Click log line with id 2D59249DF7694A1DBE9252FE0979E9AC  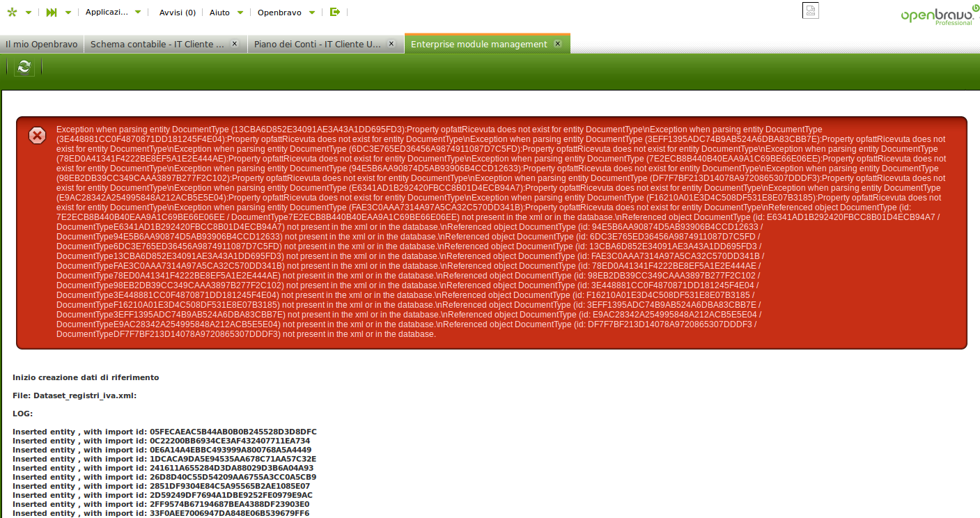[x=162, y=495]
